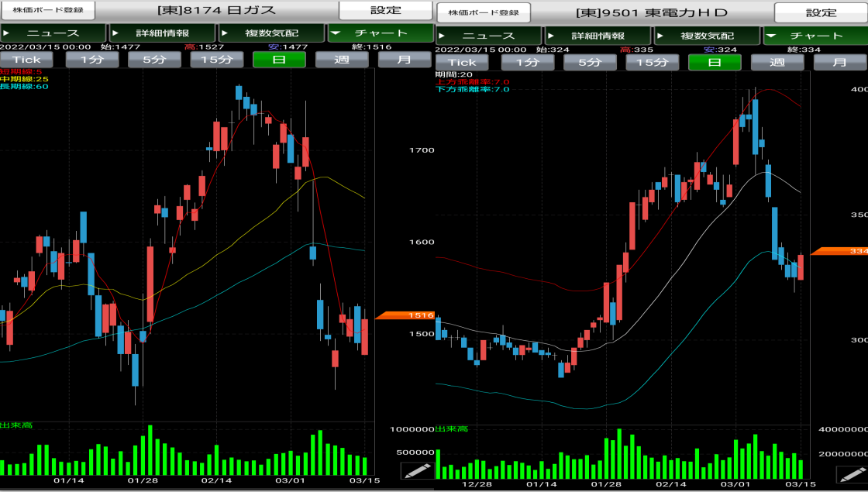This screenshot has width=868, height=492.
Task: Tap the 終:334 closing value
Action: coord(804,50)
